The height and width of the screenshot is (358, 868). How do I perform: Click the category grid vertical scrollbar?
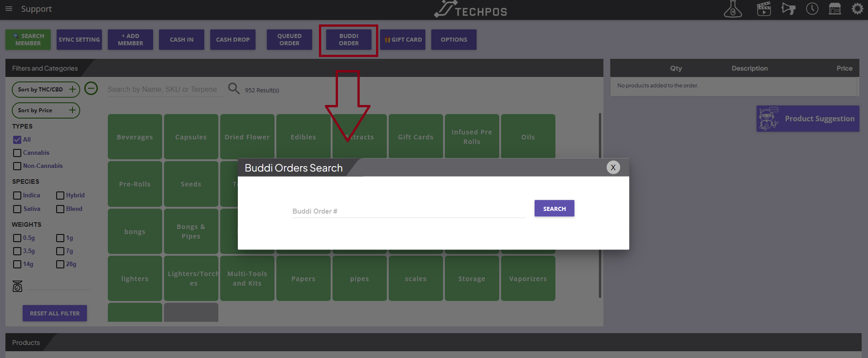point(600,205)
